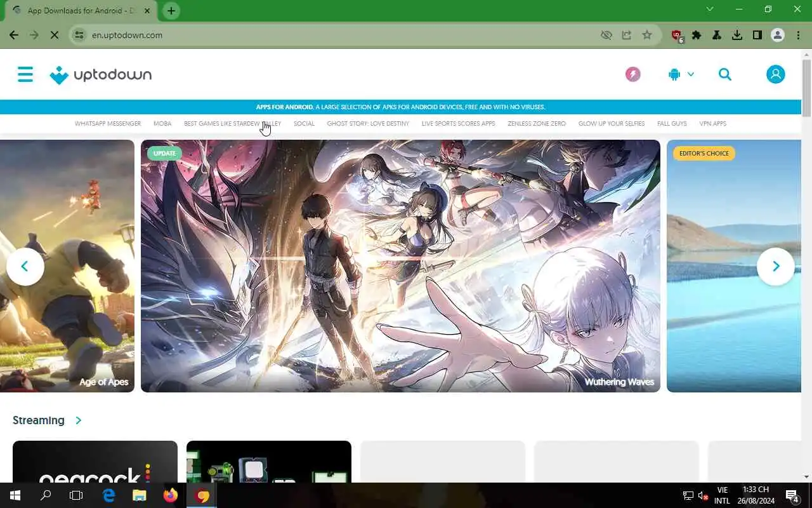Screen dimensions: 812x508
Task: Click the network icon in system tray
Action: click(688, 495)
